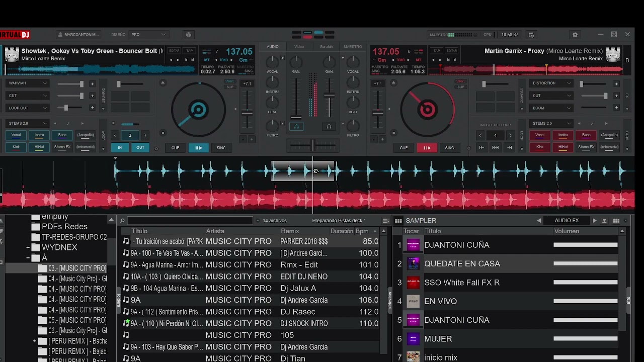Click the left deck eject icon

click(x=163, y=83)
